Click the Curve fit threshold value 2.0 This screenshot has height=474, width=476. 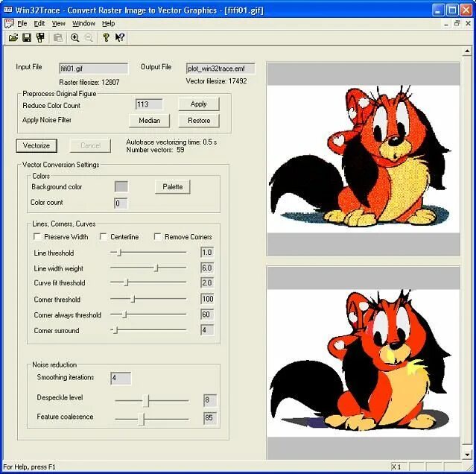click(207, 282)
